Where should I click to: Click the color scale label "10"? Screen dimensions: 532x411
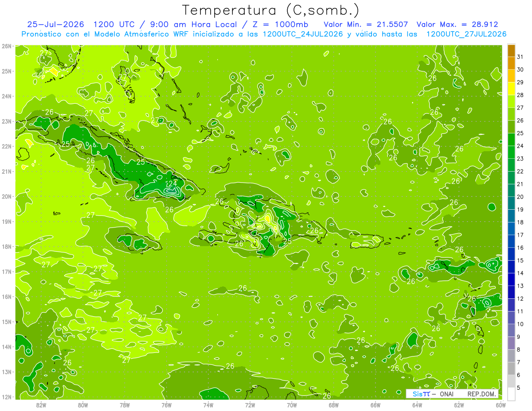coord(520,324)
